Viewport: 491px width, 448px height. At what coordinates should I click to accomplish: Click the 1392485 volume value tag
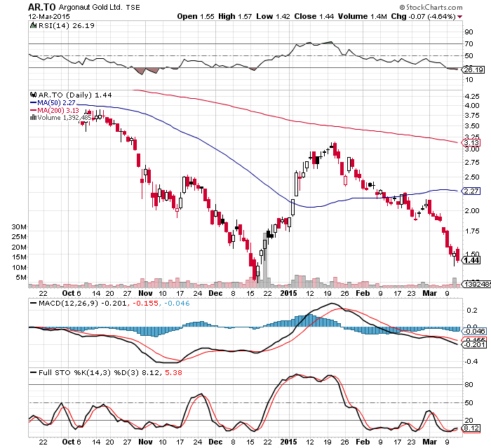(x=477, y=284)
